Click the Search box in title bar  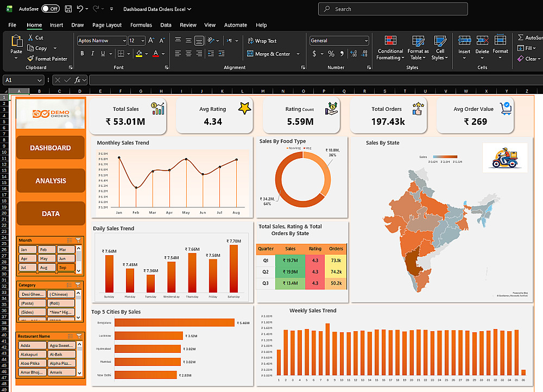click(x=393, y=9)
